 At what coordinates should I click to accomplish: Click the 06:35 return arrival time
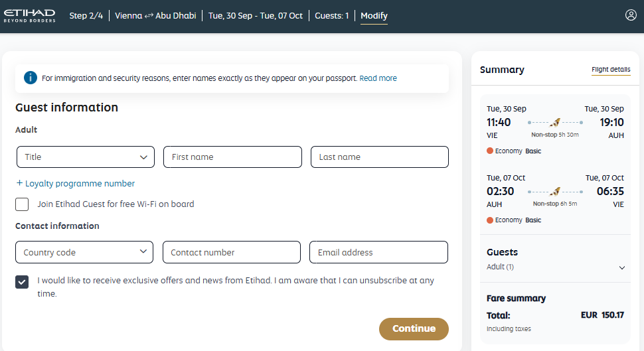tap(610, 191)
